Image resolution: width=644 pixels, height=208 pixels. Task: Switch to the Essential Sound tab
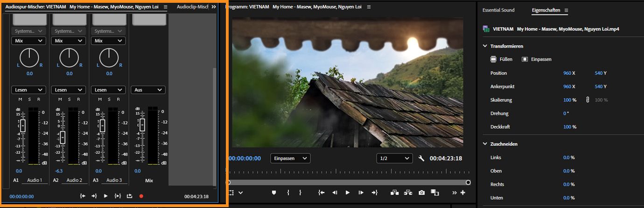pyautogui.click(x=498, y=10)
